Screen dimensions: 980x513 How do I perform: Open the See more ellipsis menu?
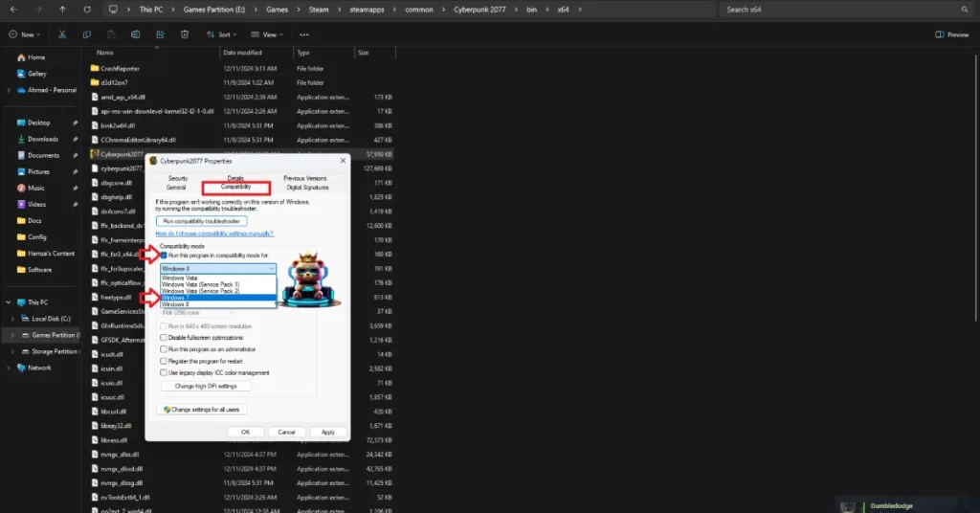tap(303, 34)
